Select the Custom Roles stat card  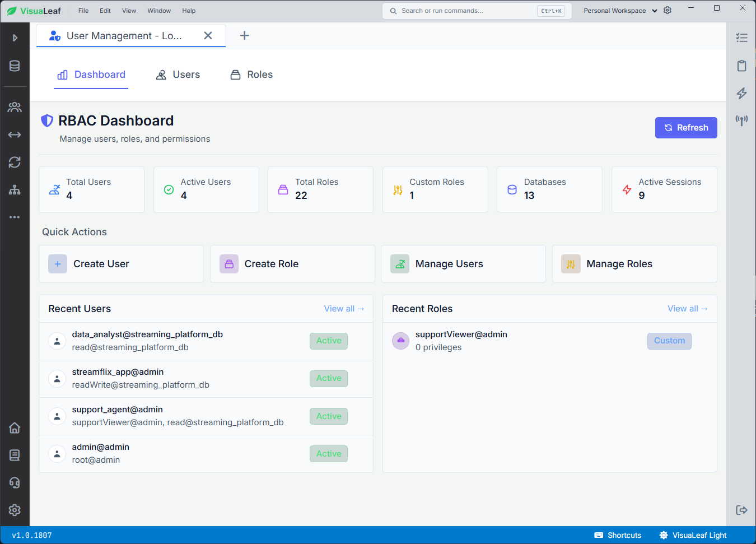(x=435, y=189)
